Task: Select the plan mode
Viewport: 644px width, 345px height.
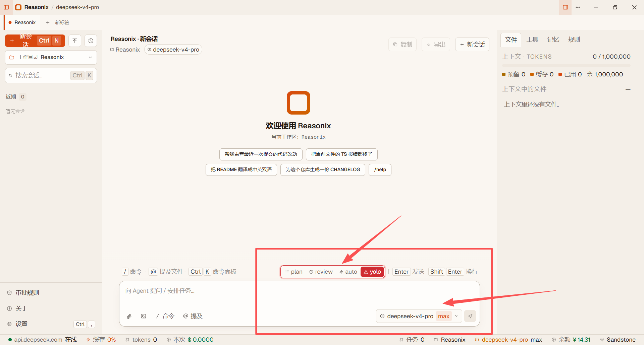Action: coord(294,272)
